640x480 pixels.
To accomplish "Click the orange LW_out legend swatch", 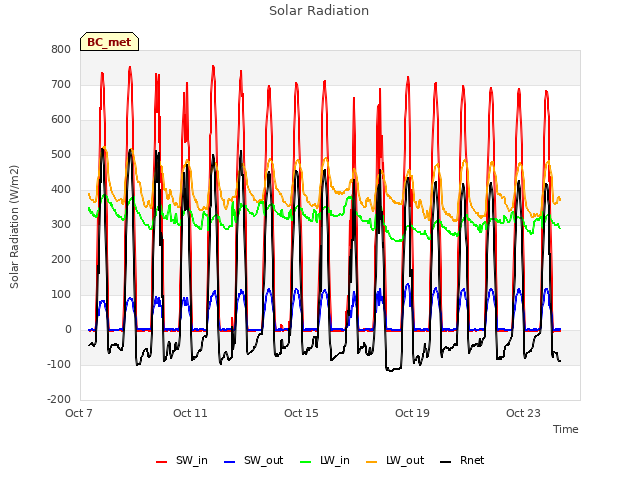I will [x=372, y=462].
